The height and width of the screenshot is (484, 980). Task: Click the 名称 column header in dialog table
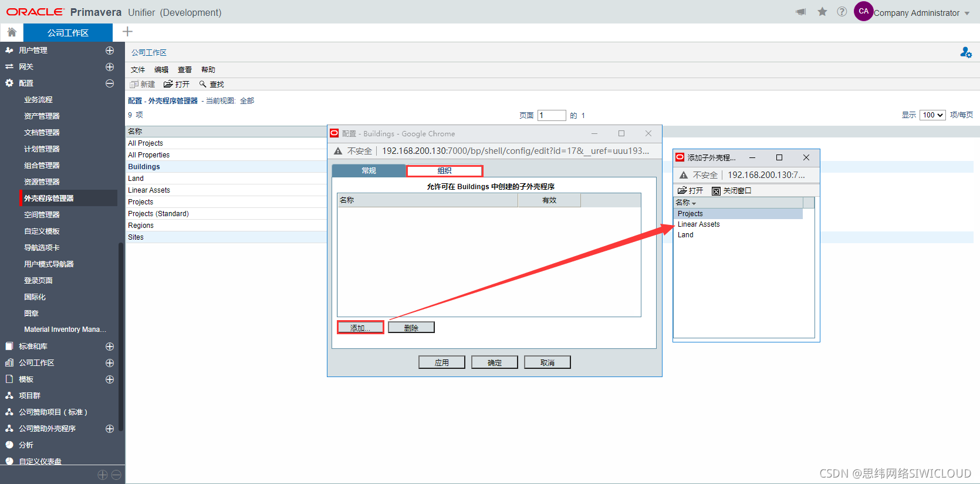click(428, 200)
